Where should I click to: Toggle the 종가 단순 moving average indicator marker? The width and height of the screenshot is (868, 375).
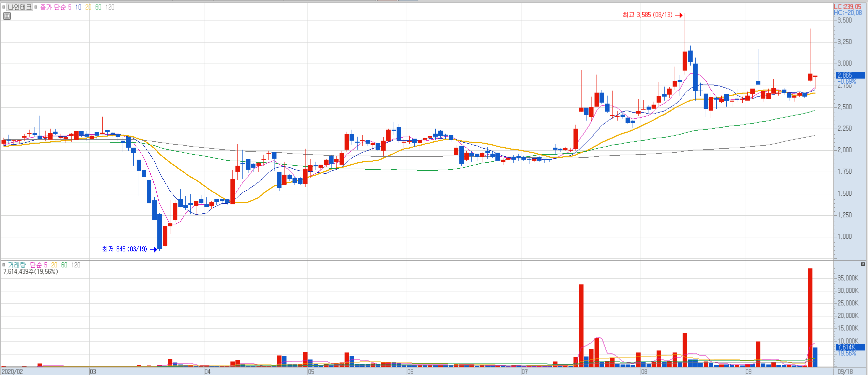37,7
